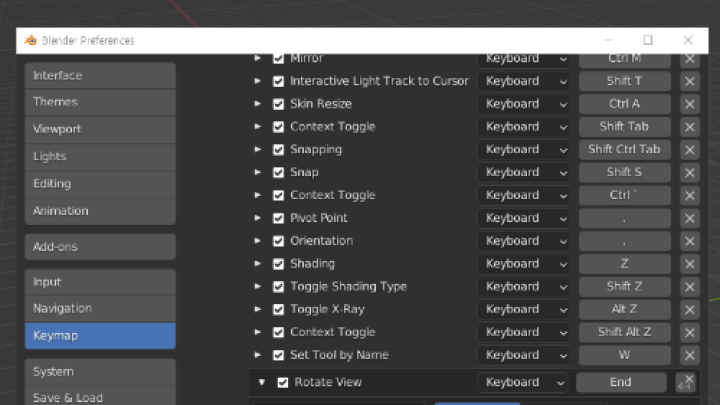Click the X on the Shading row
The image size is (720, 405).
pyautogui.click(x=689, y=264)
